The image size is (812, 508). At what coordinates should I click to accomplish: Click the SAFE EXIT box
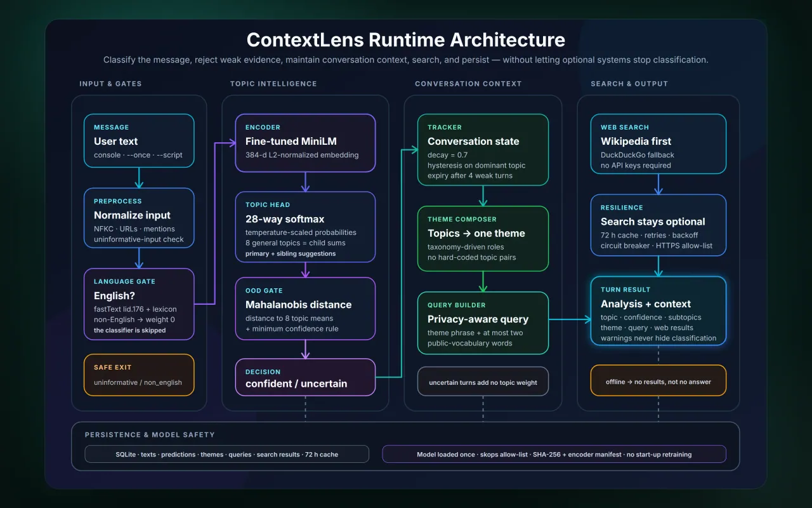click(139, 375)
